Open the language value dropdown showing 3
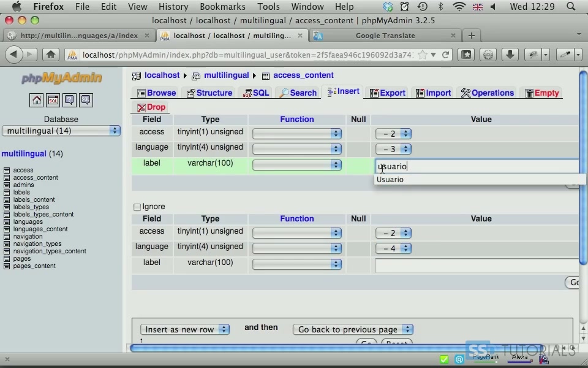The width and height of the screenshot is (588, 368). click(393, 149)
